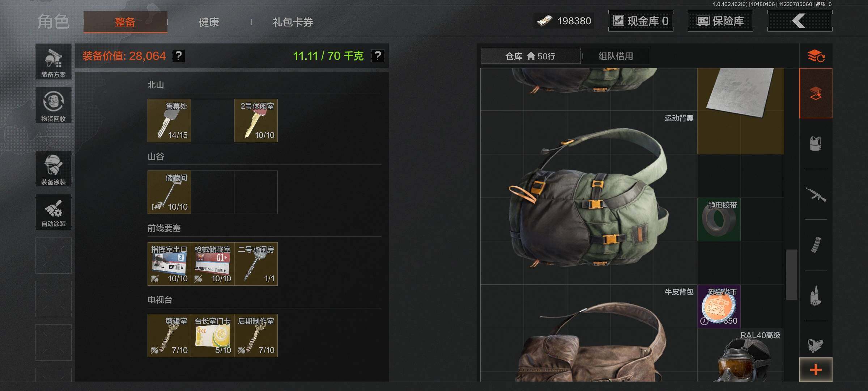Open the 装备方案 loadout icon
This screenshot has height=391, width=868.
pos(54,62)
